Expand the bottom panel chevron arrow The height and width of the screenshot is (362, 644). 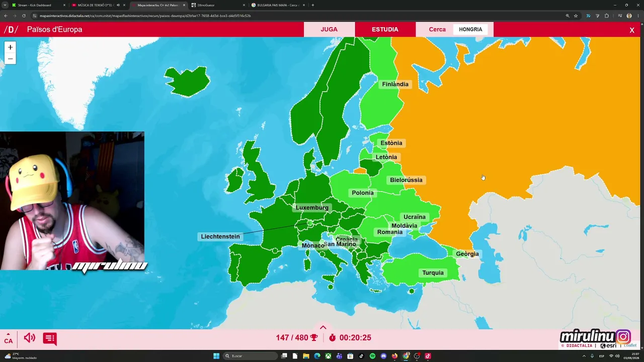pyautogui.click(x=323, y=327)
